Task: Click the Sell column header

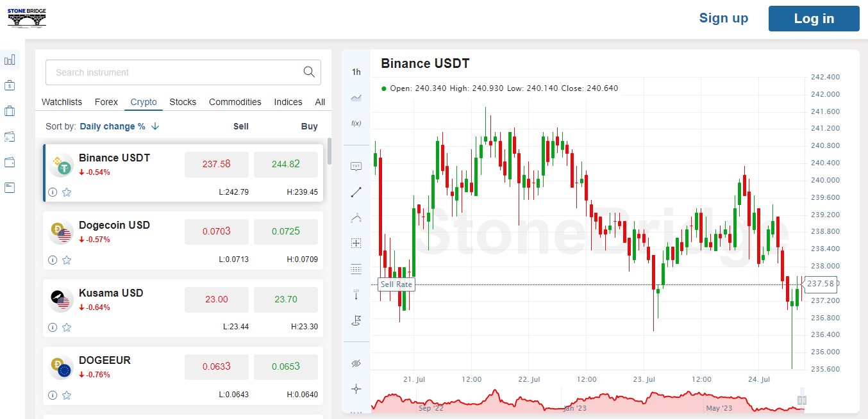Action: (x=241, y=126)
